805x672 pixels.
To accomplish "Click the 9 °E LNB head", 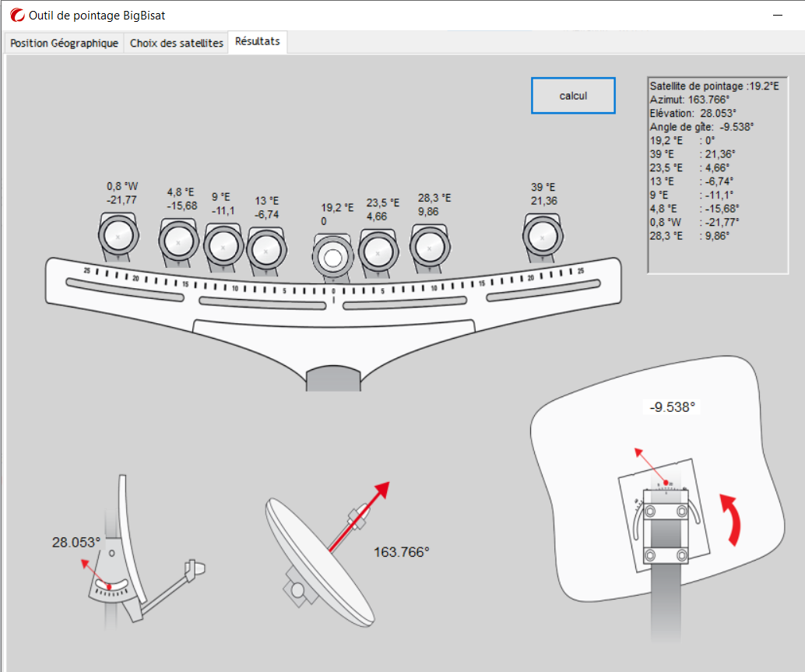I will (x=223, y=246).
